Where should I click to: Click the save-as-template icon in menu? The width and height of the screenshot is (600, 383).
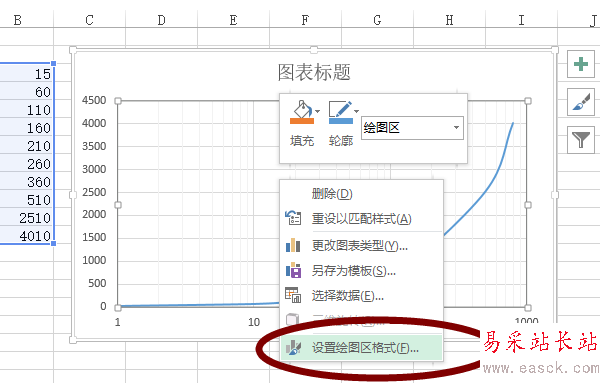pos(293,270)
